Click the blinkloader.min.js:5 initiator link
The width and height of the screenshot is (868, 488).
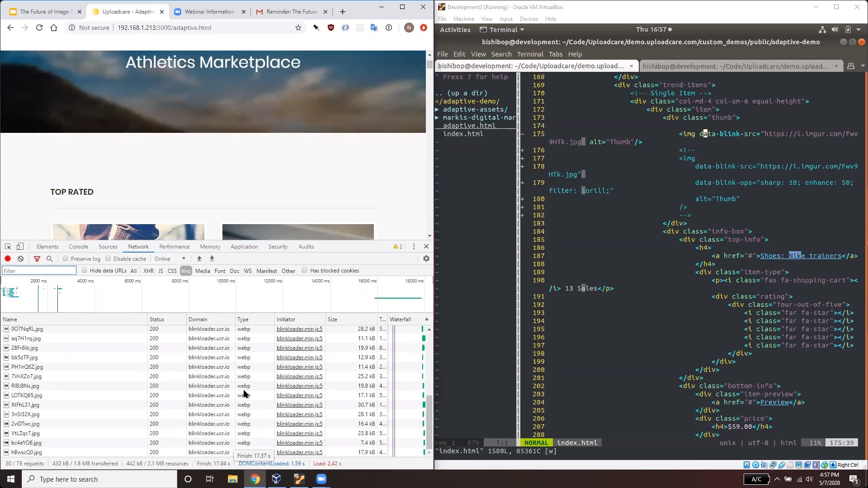[x=299, y=329]
